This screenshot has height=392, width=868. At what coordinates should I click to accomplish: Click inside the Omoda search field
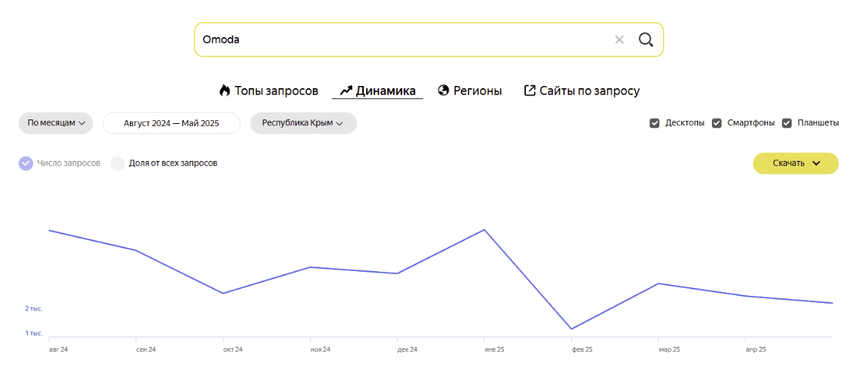pos(401,39)
